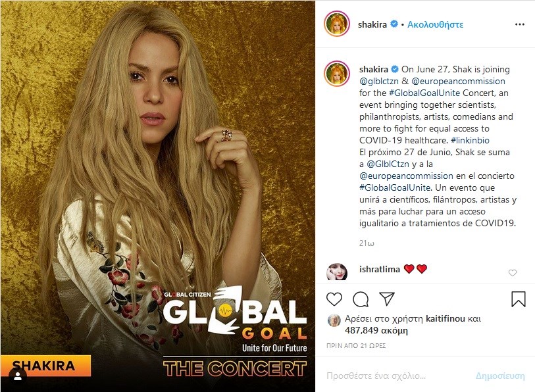Click the tagged people icon on photo
Viewport: 535px width, 392px height.
click(18, 376)
